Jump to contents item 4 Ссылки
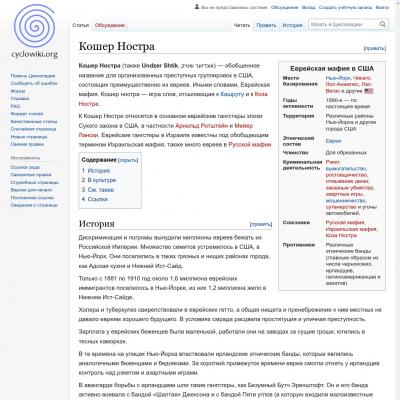Screen dimensions: 400x400 95,199
